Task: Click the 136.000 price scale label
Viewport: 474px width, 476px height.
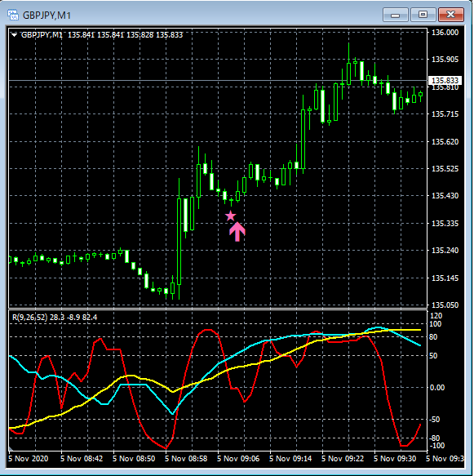Action: pyautogui.click(x=445, y=32)
